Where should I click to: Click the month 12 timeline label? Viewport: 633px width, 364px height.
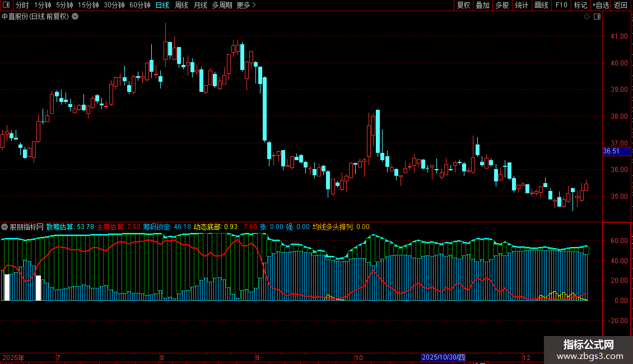(x=527, y=357)
